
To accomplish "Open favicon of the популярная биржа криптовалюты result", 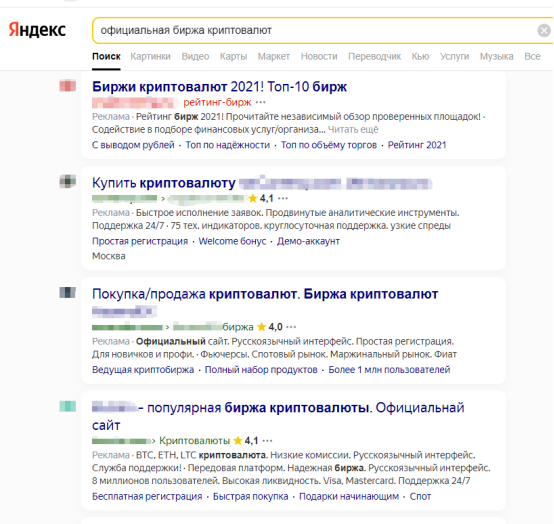I will click(x=67, y=406).
